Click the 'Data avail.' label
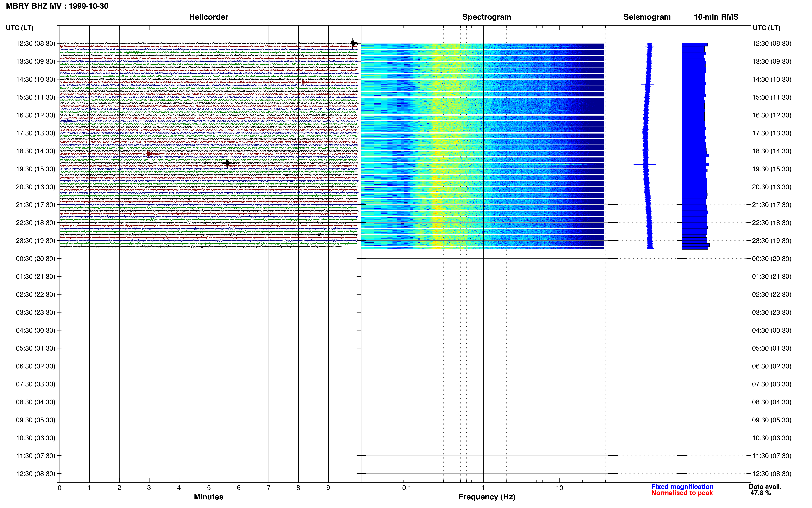This screenshot has height=508, width=812. pyautogui.click(x=765, y=486)
